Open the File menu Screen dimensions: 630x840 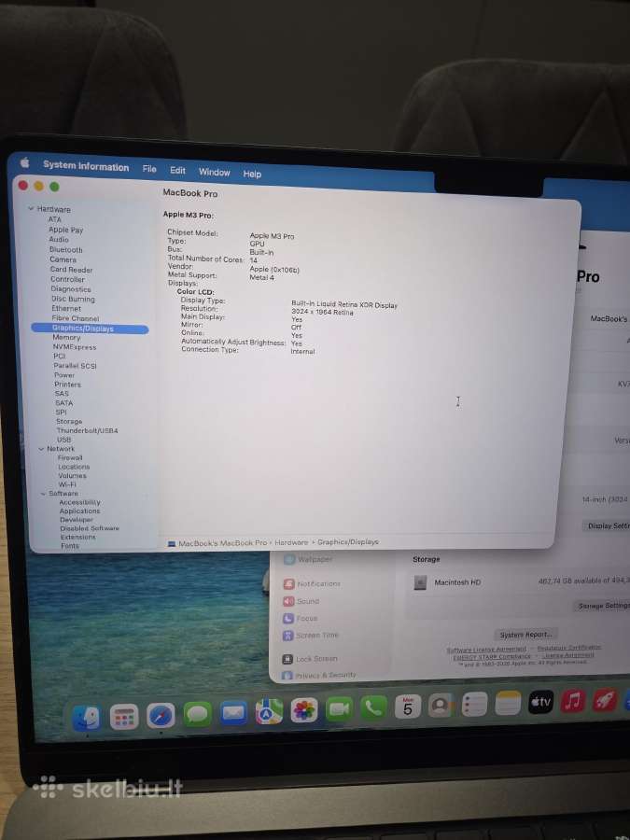pyautogui.click(x=149, y=169)
